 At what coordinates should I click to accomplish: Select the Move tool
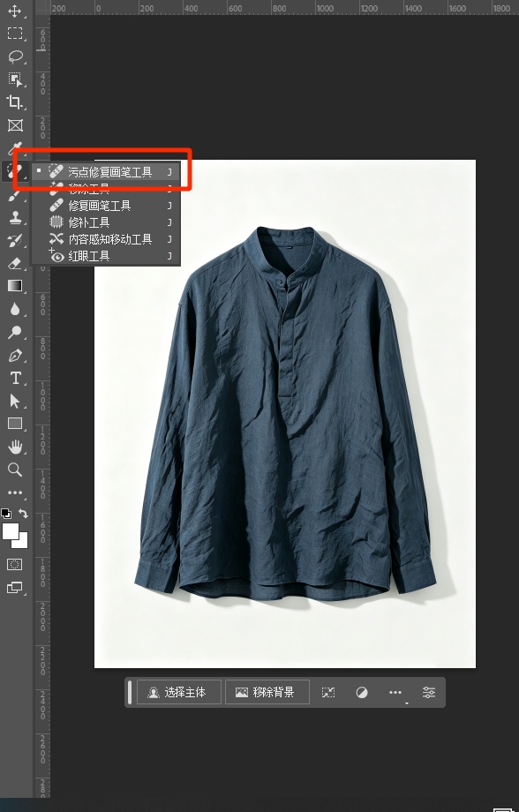click(14, 11)
